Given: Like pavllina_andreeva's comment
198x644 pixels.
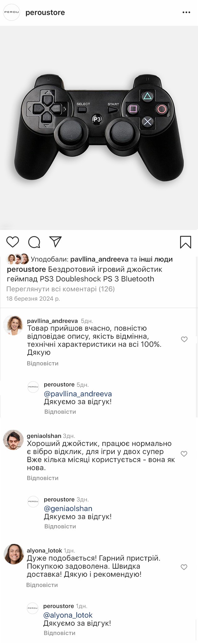Looking at the screenshot, I should tap(184, 339).
